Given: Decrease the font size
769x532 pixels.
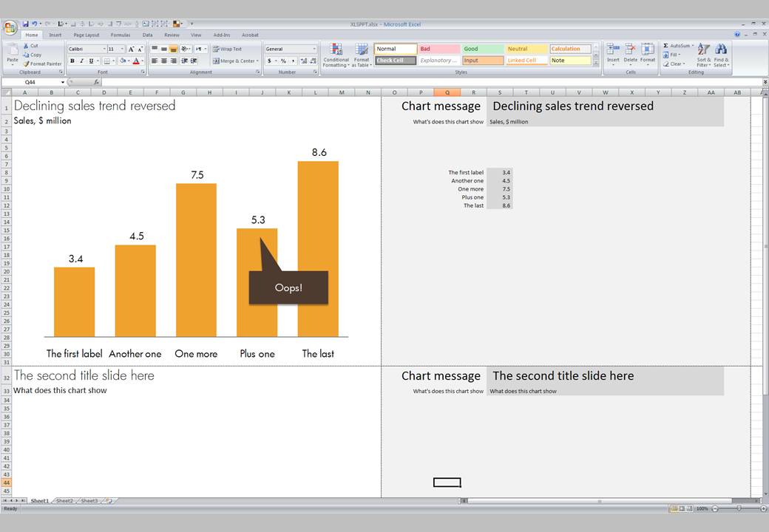Looking at the screenshot, I should 140,49.
